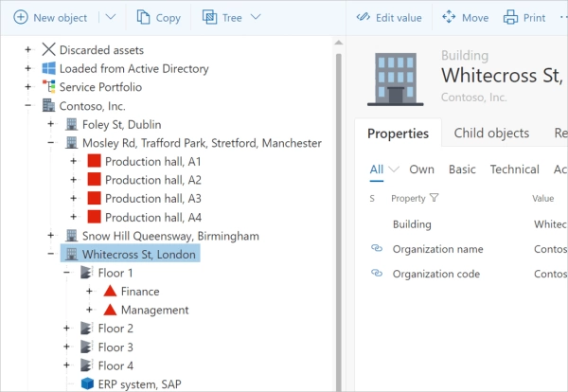Select the Own properties filter
The width and height of the screenshot is (568, 392).
(421, 169)
